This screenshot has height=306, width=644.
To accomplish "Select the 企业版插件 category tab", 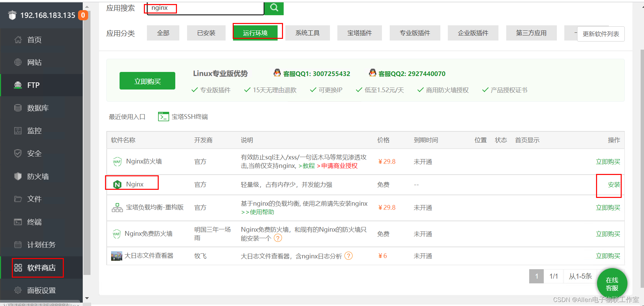I will pyautogui.click(x=473, y=33).
